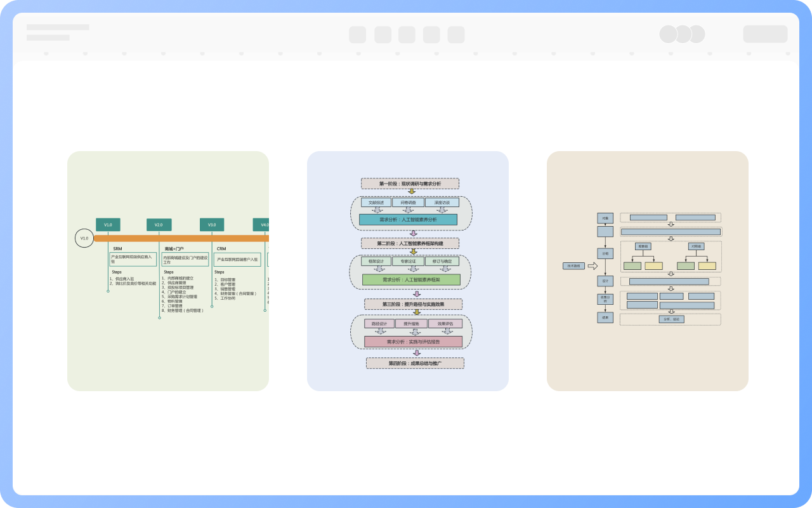The height and width of the screenshot is (508, 812).
Task: Select the teal 需求分析：人工智能素养分析 box
Action: [x=408, y=219]
